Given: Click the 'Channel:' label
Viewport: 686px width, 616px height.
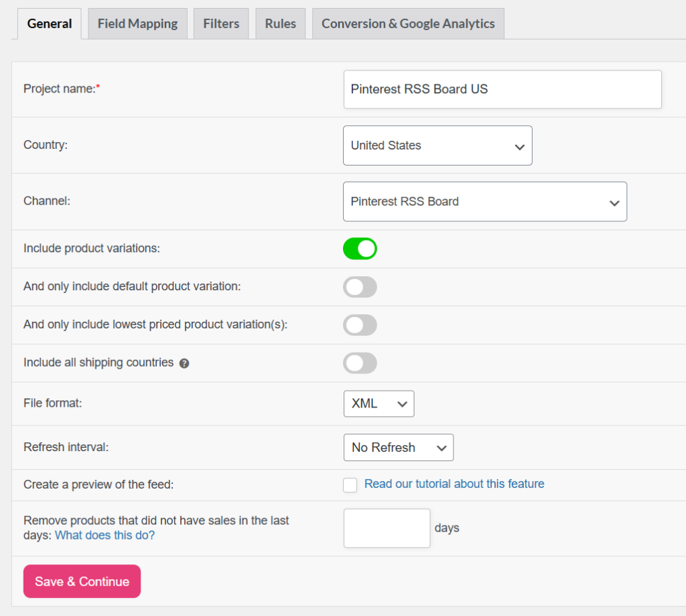Looking at the screenshot, I should pos(47,201).
